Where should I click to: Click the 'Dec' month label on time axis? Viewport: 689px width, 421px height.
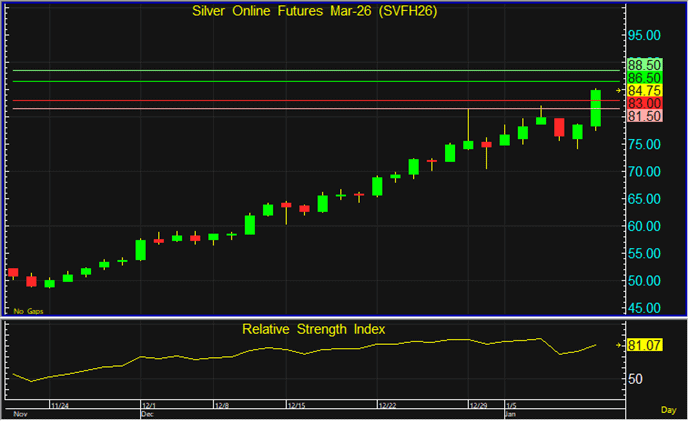point(147,412)
